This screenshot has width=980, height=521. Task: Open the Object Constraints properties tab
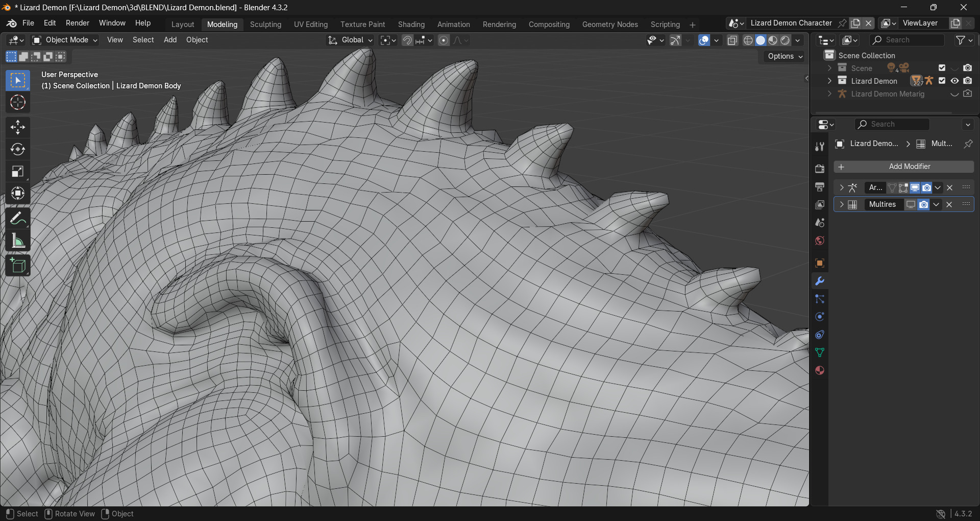pos(820,335)
